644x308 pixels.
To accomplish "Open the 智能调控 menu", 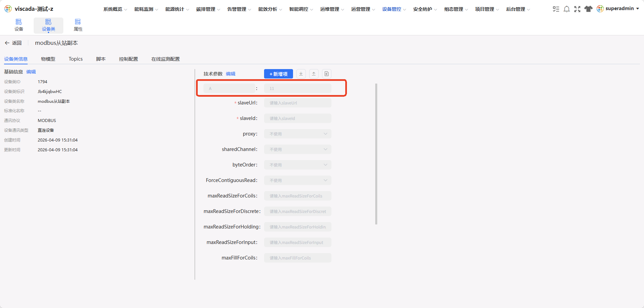I will coord(301,9).
